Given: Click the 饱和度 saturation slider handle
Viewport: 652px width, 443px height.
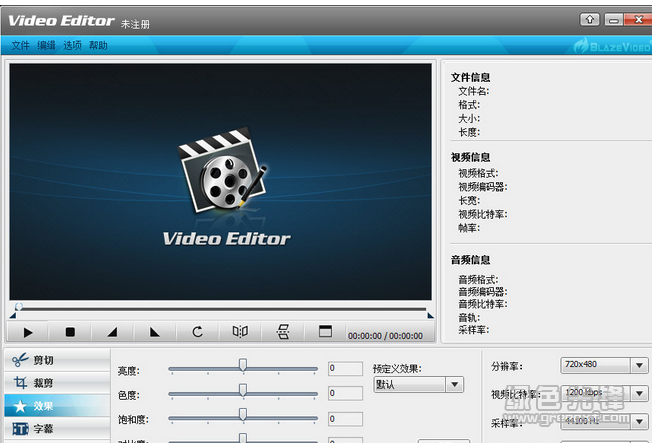Looking at the screenshot, I should click(x=243, y=414).
